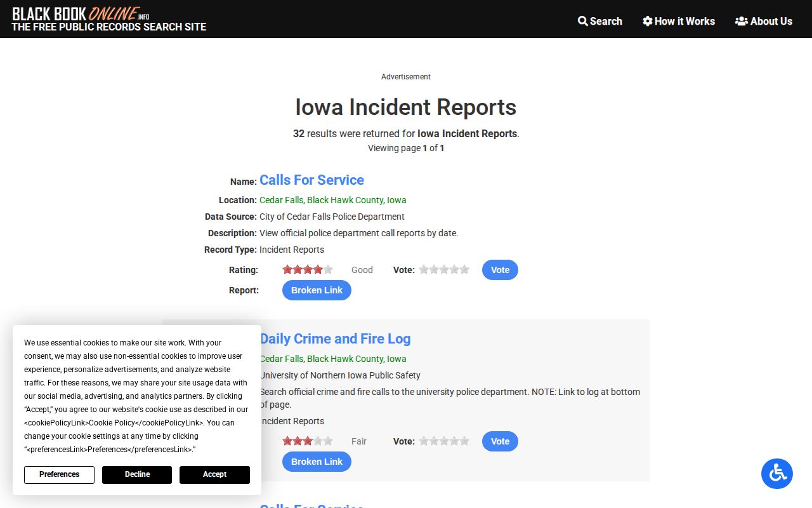812x508 pixels.
Task: Follow Cedar Falls link under Calls For Service
Action: coord(281,200)
